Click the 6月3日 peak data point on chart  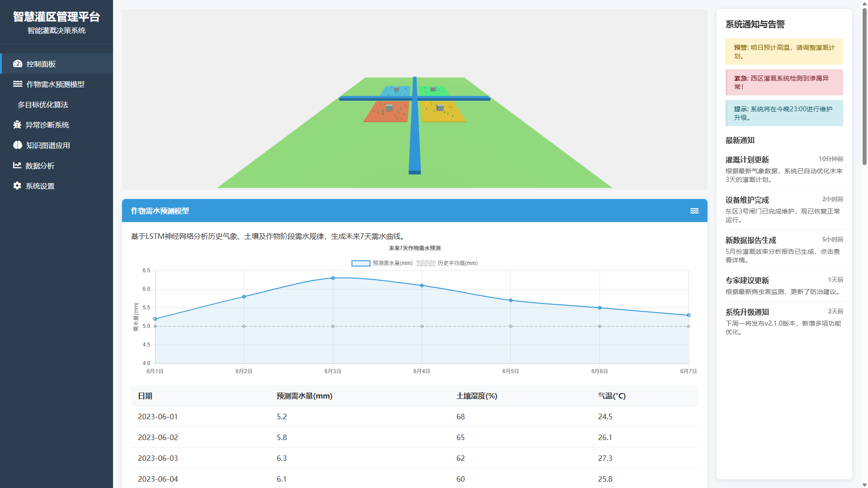tap(333, 278)
